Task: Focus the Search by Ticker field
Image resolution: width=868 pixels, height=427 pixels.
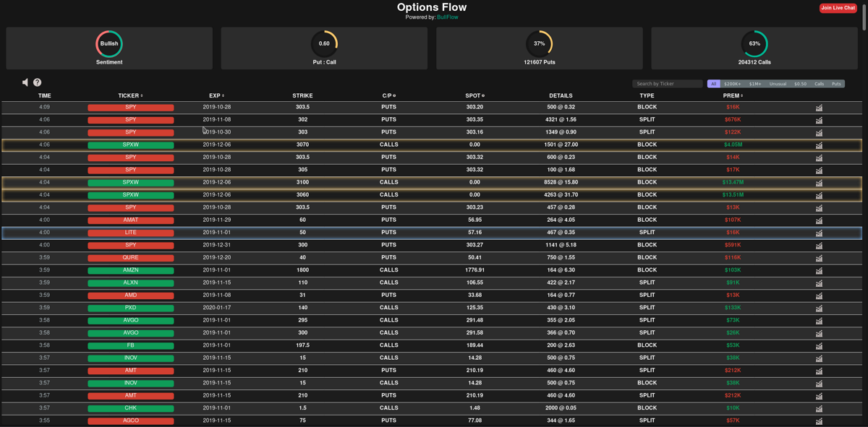Action: click(x=667, y=84)
